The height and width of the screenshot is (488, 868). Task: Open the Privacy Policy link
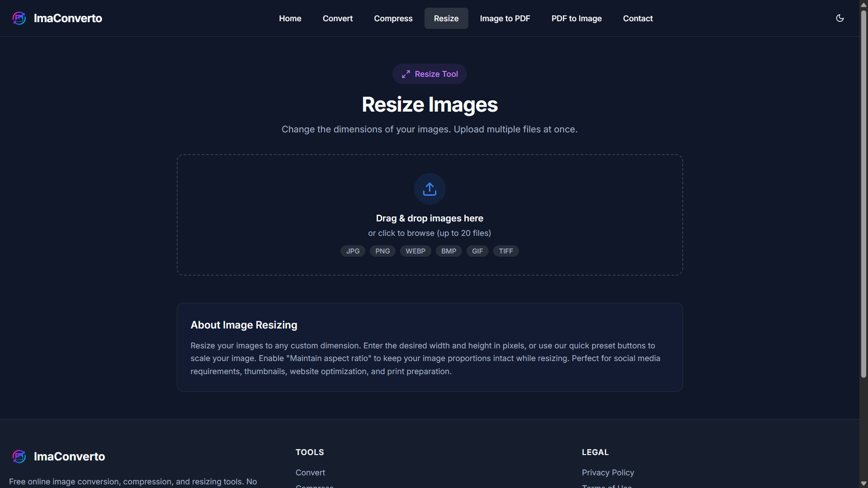coord(608,472)
